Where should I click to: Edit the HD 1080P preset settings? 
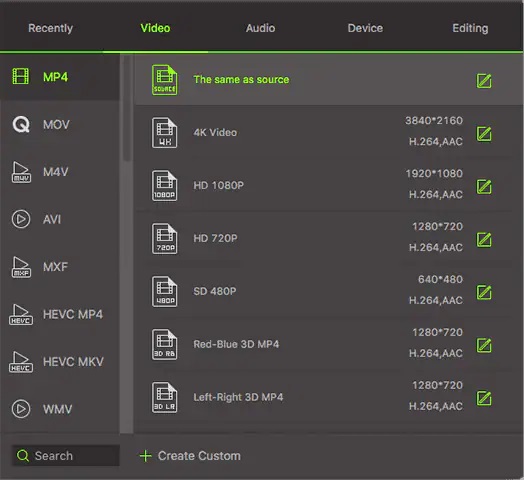click(484, 187)
